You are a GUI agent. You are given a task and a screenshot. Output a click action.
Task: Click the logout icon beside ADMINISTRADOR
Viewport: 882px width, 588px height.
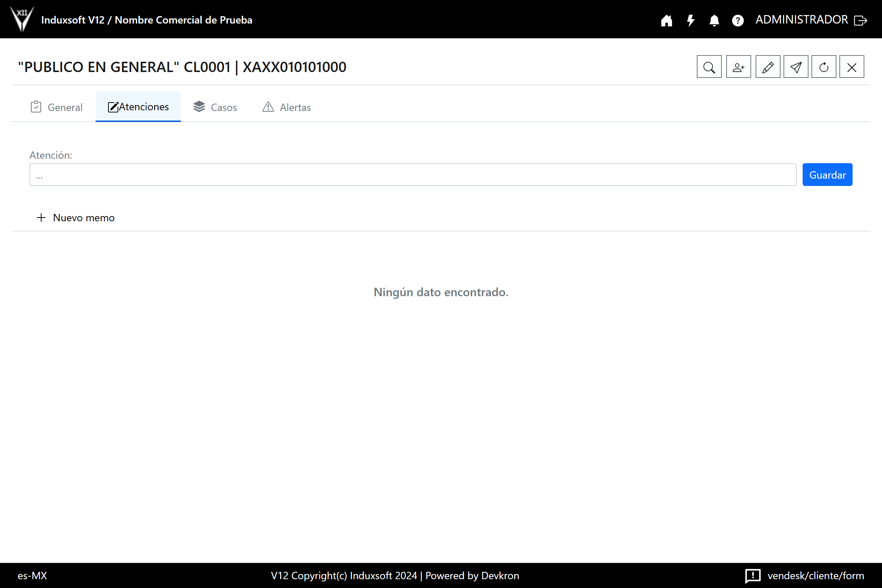[x=861, y=20]
